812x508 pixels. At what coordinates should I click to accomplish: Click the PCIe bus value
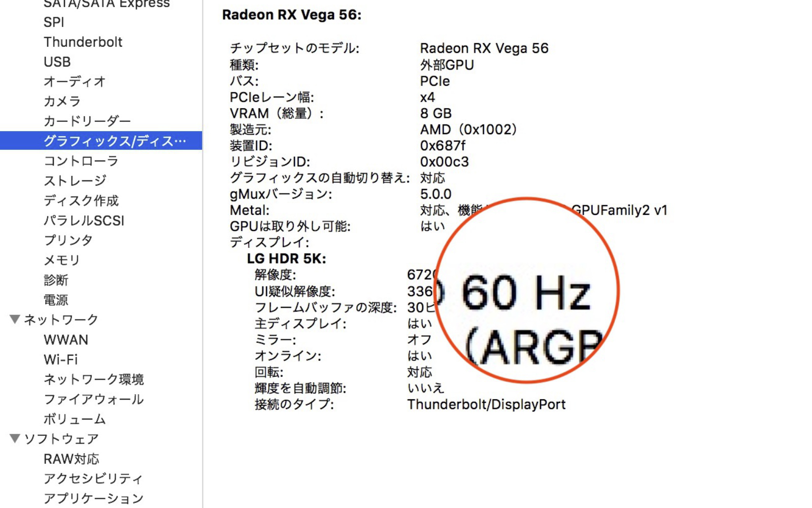click(x=435, y=81)
